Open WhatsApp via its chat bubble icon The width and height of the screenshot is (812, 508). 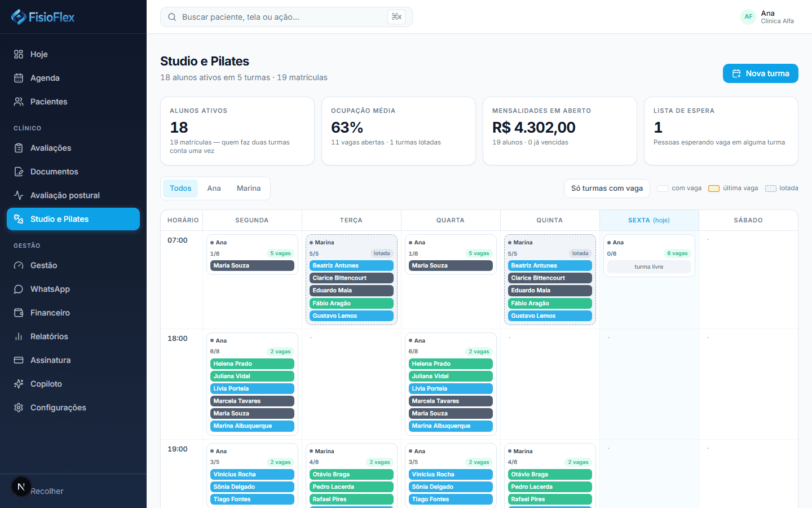pyautogui.click(x=19, y=289)
